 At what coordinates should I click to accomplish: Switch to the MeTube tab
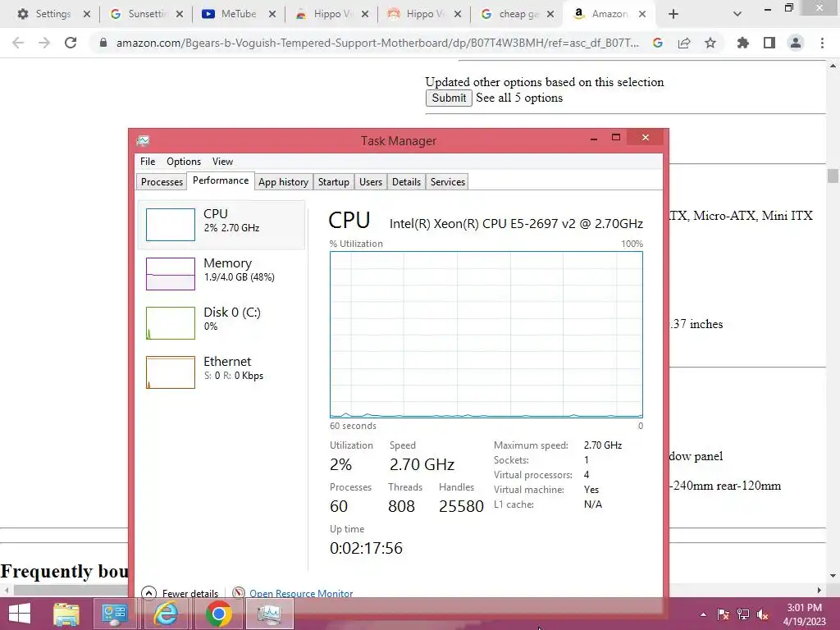tap(239, 14)
